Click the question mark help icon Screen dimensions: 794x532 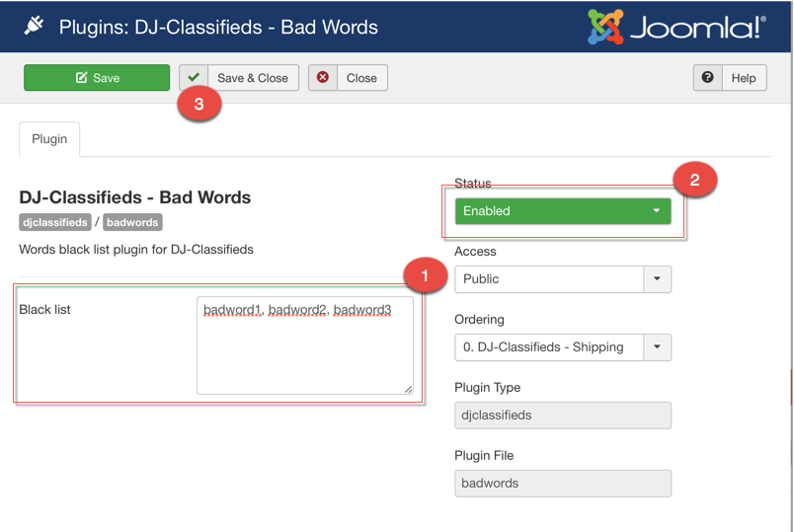pyautogui.click(x=707, y=77)
